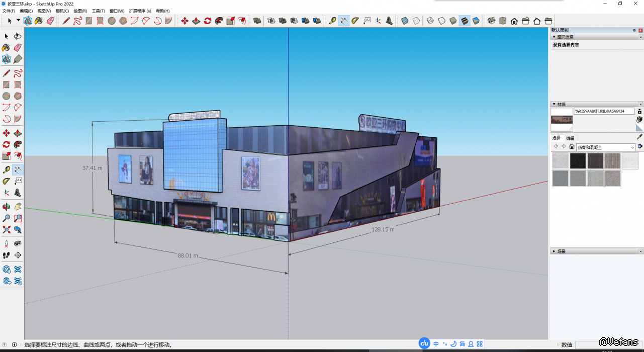Toggle X-ray face style
This screenshot has width=644, height=352.
coord(405,21)
